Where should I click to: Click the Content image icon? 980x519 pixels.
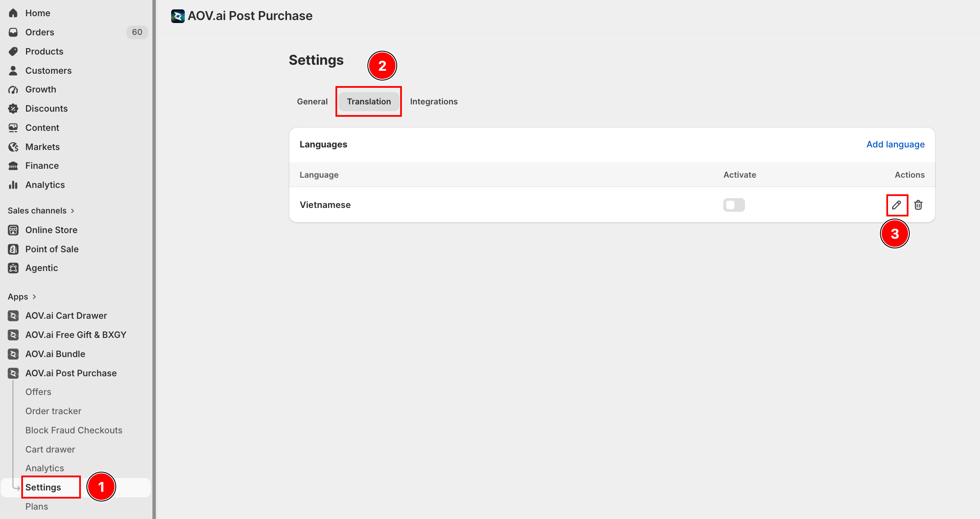click(x=13, y=128)
